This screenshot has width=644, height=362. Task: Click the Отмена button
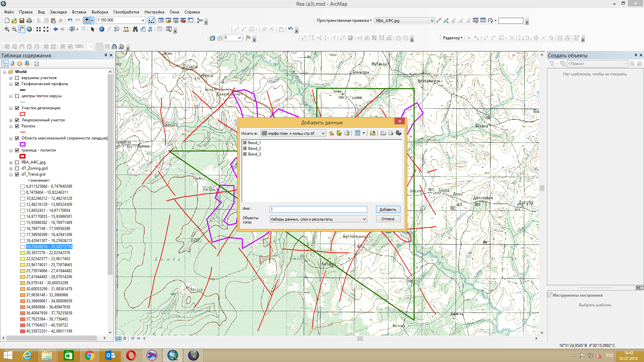coord(388,219)
